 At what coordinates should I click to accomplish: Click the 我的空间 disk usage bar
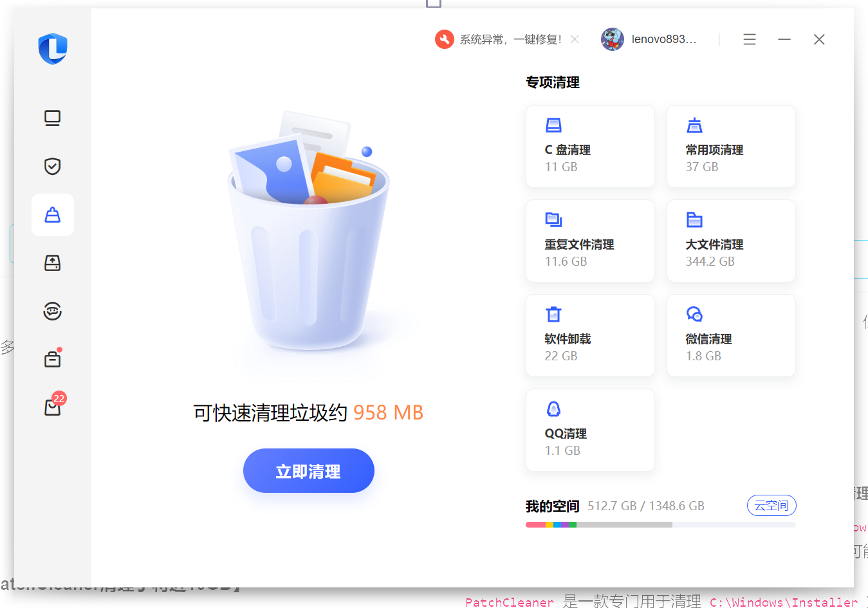click(660, 524)
